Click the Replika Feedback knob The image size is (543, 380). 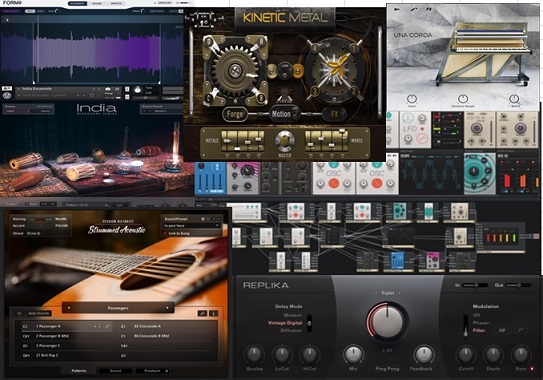pos(423,354)
